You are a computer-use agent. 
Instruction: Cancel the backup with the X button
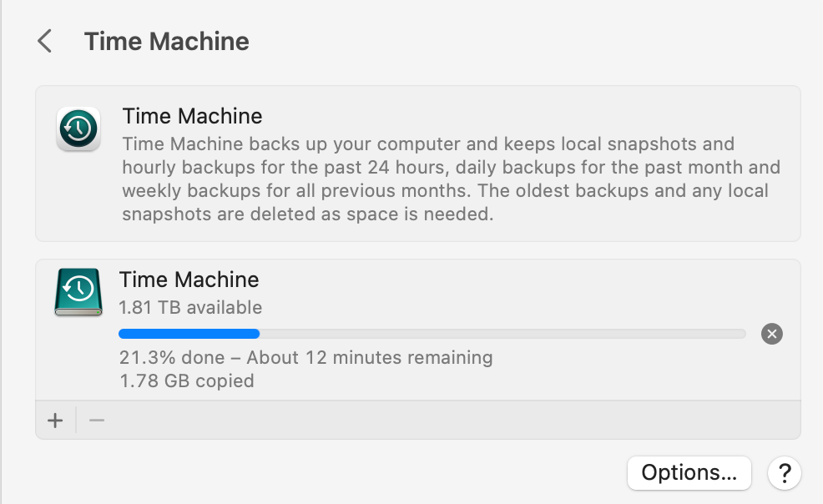click(772, 335)
